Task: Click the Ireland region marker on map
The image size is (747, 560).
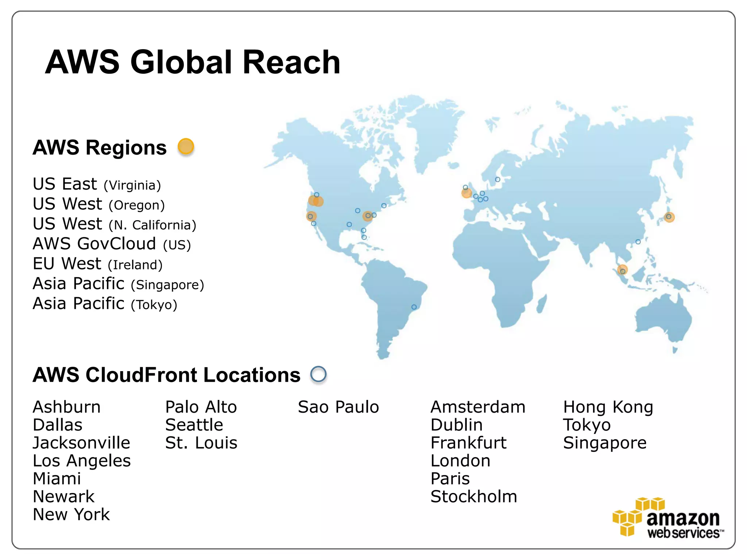Action: point(467,193)
